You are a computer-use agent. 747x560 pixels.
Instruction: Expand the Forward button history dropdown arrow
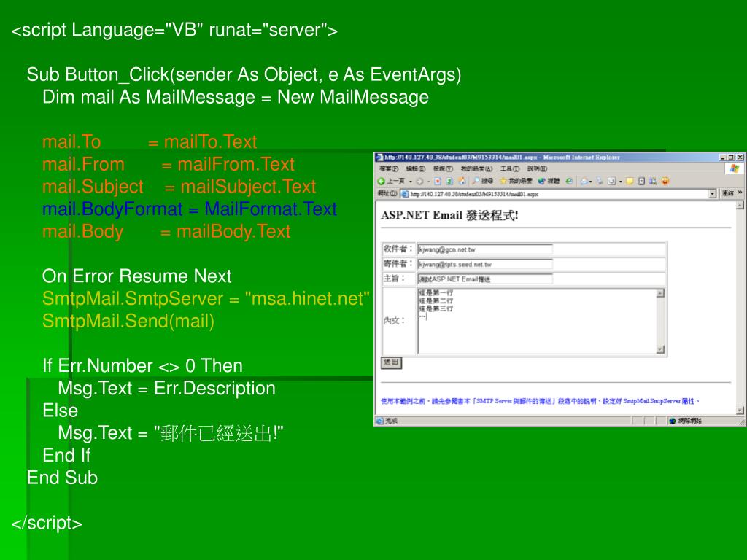tap(428, 182)
